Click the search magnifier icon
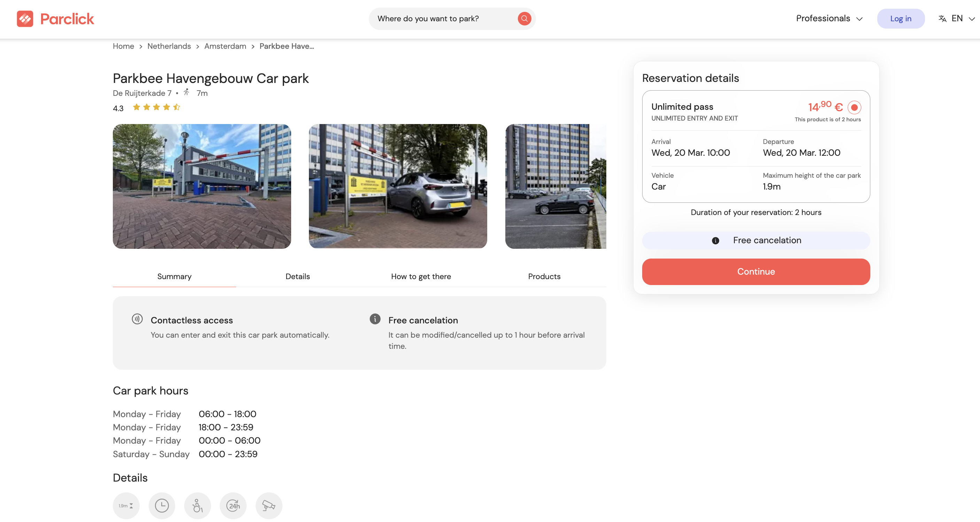 point(524,18)
